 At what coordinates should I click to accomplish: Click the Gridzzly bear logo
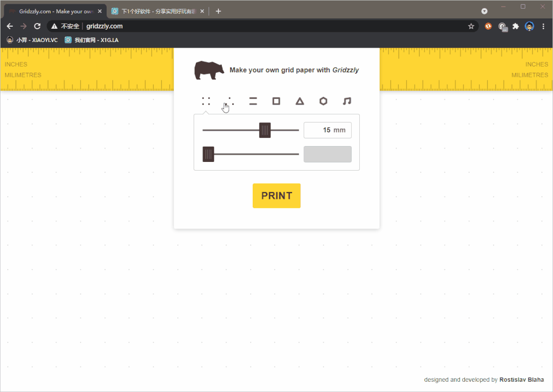209,70
